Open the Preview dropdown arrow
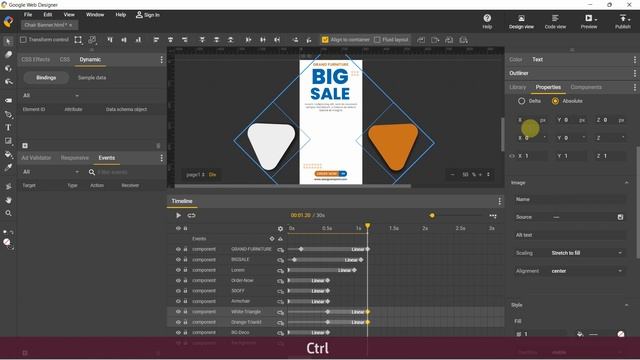The image size is (640, 360). [x=596, y=19]
